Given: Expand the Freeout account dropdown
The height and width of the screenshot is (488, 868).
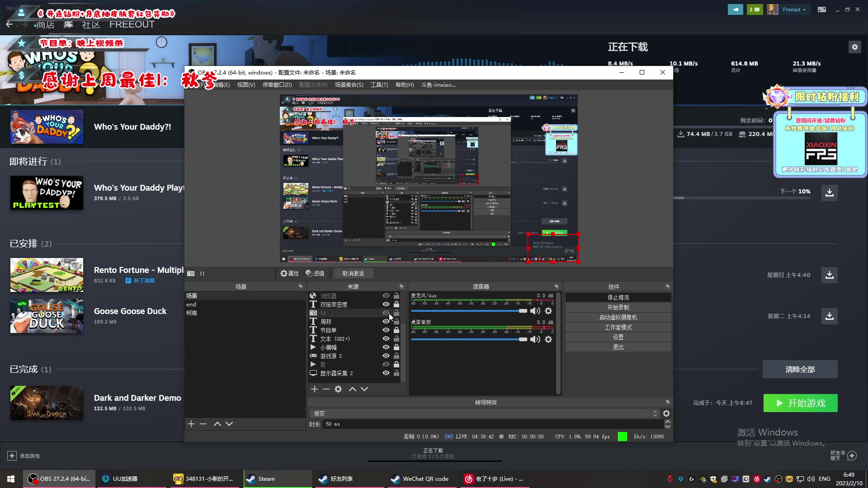Looking at the screenshot, I should (x=794, y=9).
